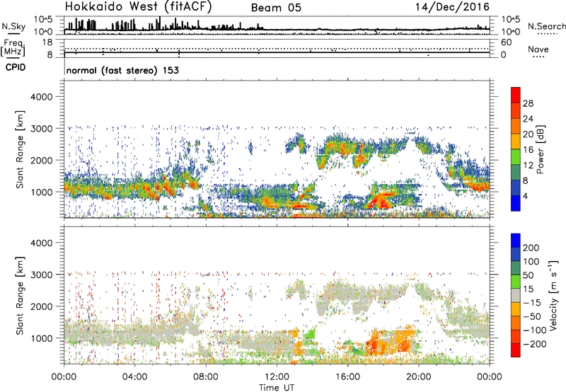Click the Power colorbar blue 4 dB segment
This screenshot has width=566, height=392.
(516, 203)
